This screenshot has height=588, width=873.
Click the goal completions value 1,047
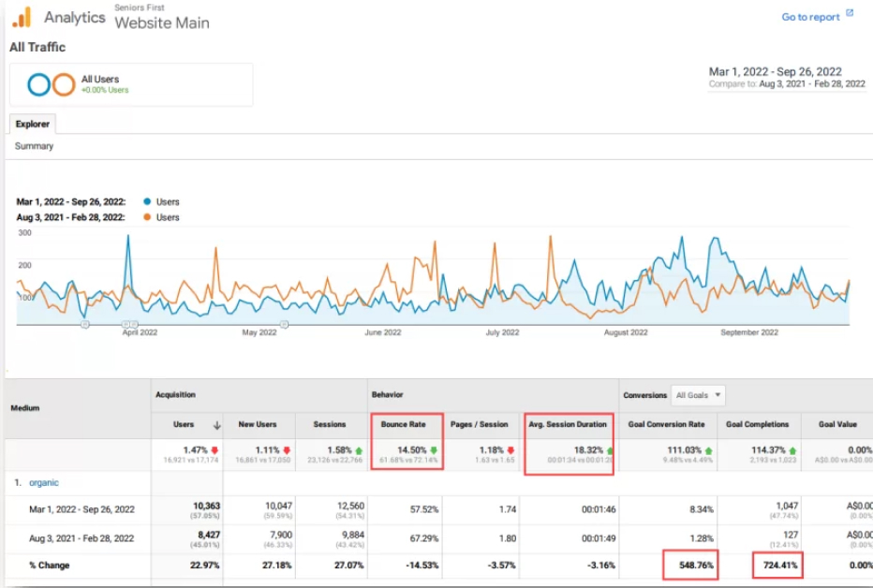(x=787, y=506)
